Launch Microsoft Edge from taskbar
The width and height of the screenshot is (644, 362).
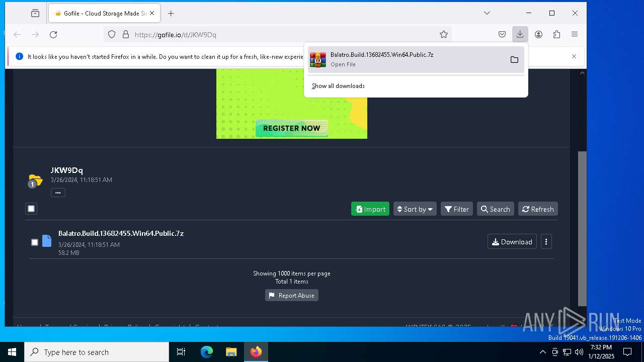[207, 352]
